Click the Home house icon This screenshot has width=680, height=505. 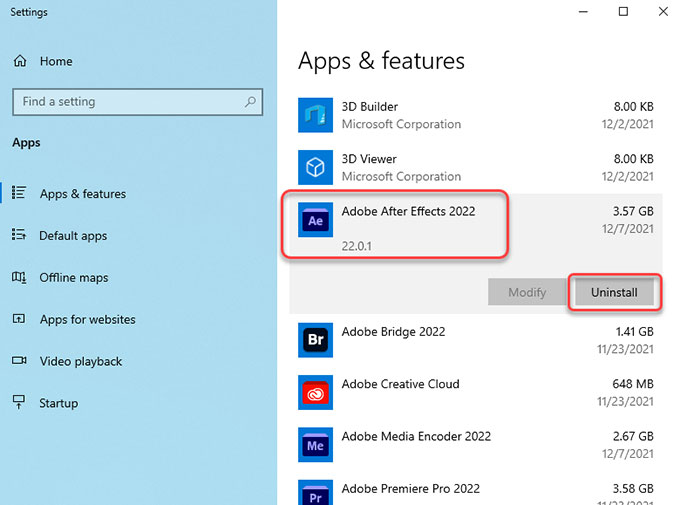[x=20, y=61]
